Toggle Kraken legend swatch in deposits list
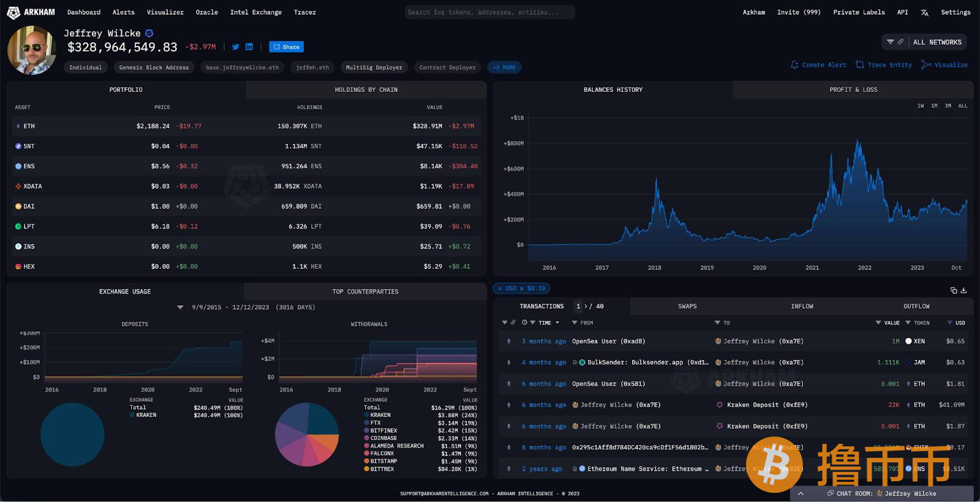 tap(132, 415)
